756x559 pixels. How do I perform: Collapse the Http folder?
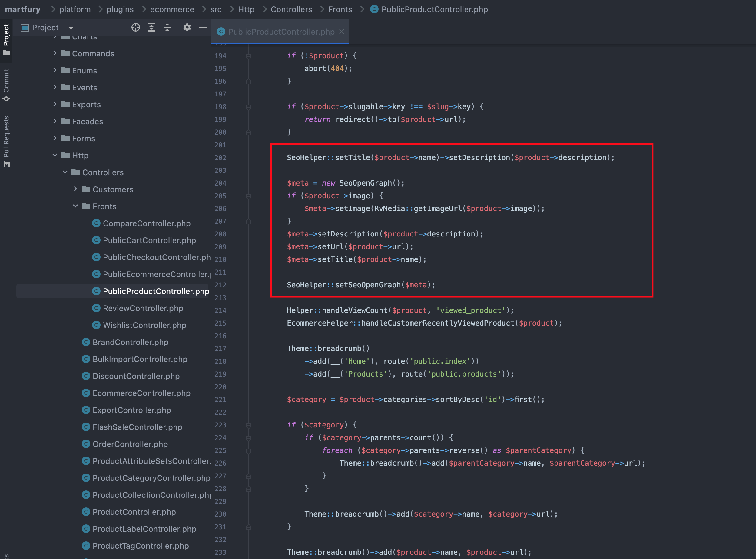coord(55,155)
